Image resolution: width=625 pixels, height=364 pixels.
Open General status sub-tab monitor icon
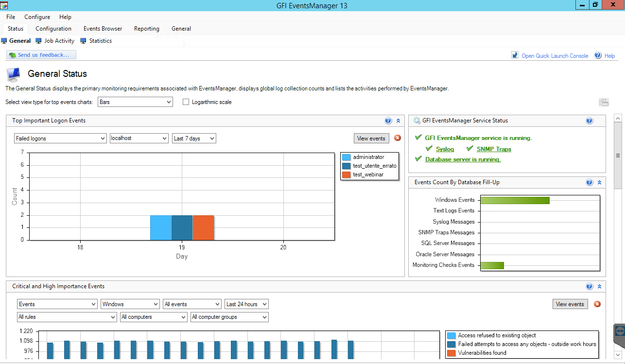click(4, 41)
